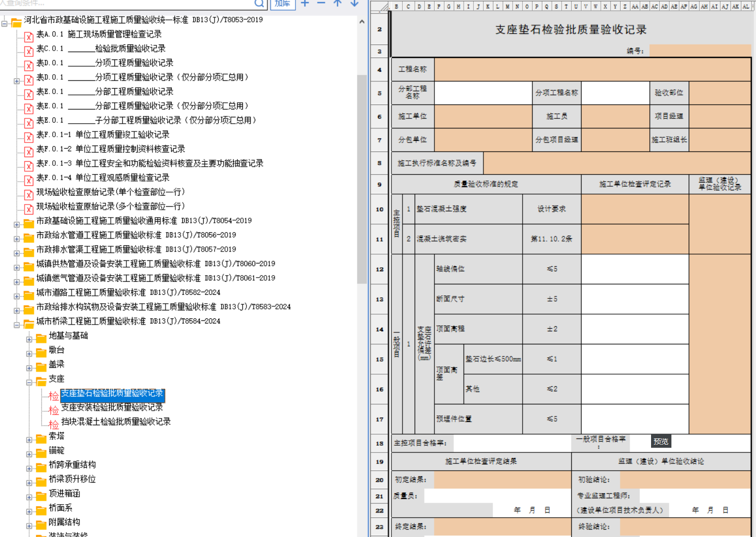Click the move up arrow icon
The width and height of the screenshot is (756, 537).
click(x=338, y=3)
